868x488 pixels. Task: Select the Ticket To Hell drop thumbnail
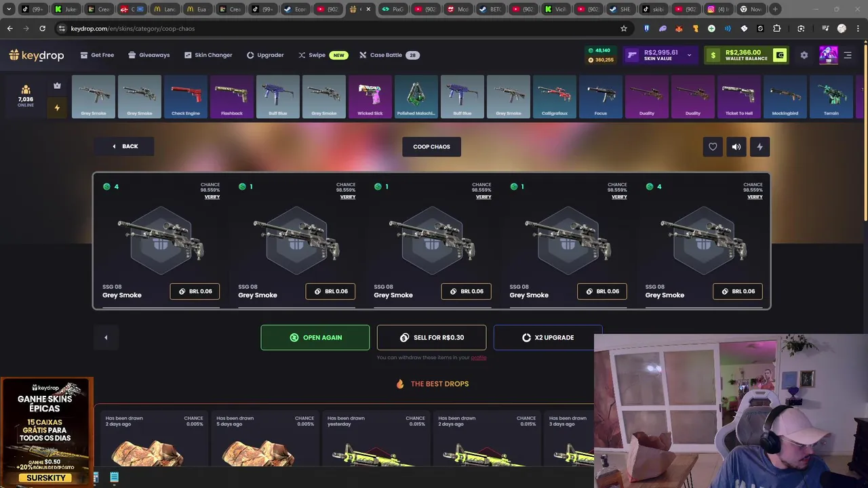(x=739, y=96)
